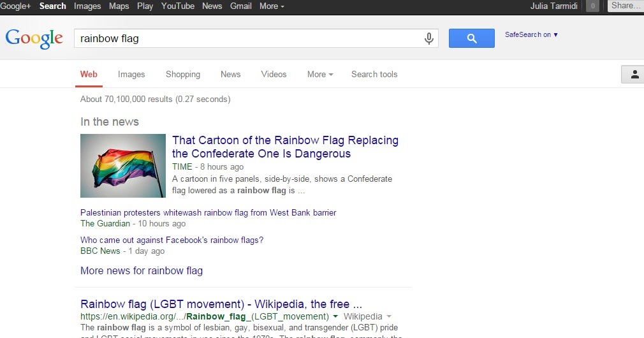This screenshot has height=338, width=644.
Task: Open the rainbow flag news thumbnail
Action: pyautogui.click(x=123, y=166)
